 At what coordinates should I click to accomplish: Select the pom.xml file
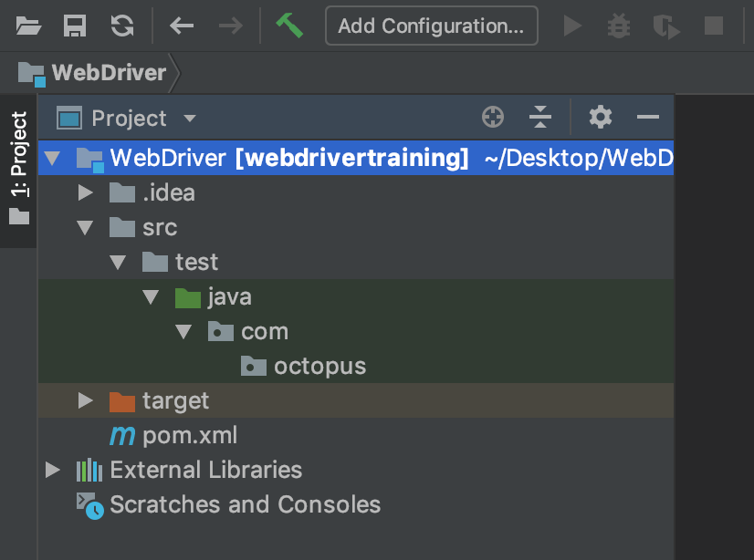click(190, 435)
